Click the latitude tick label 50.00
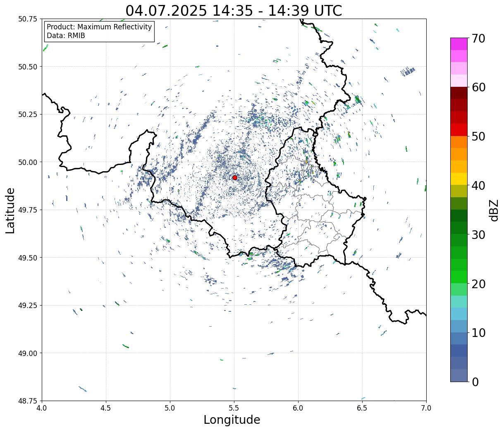The image size is (504, 430). click(x=28, y=162)
